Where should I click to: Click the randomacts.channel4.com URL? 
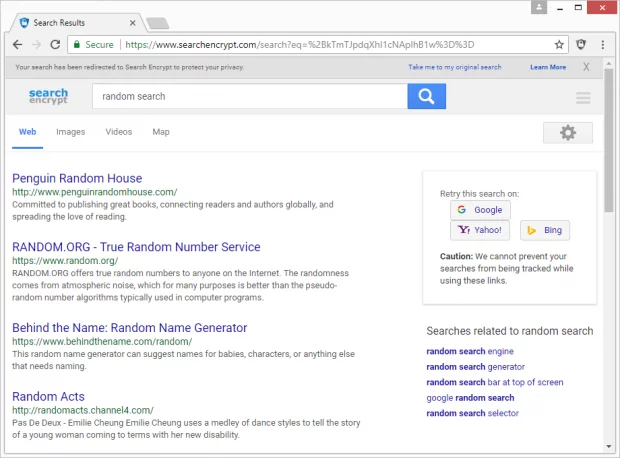(83, 411)
